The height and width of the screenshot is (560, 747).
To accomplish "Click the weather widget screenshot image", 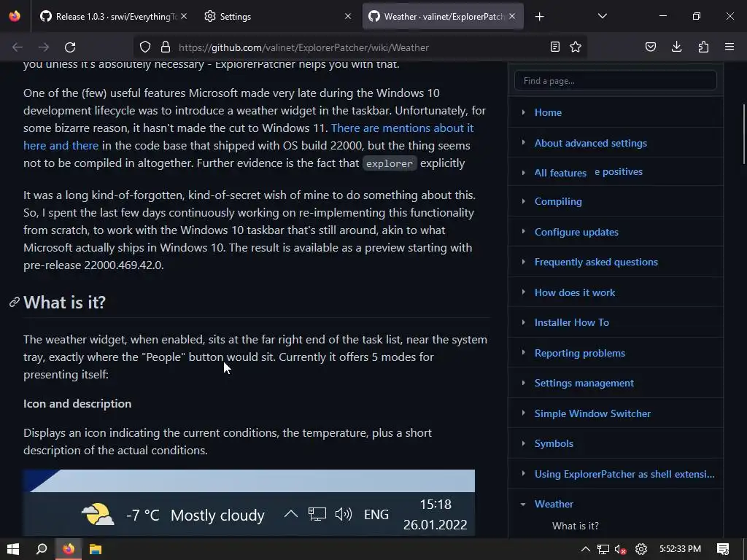I will point(249,502).
